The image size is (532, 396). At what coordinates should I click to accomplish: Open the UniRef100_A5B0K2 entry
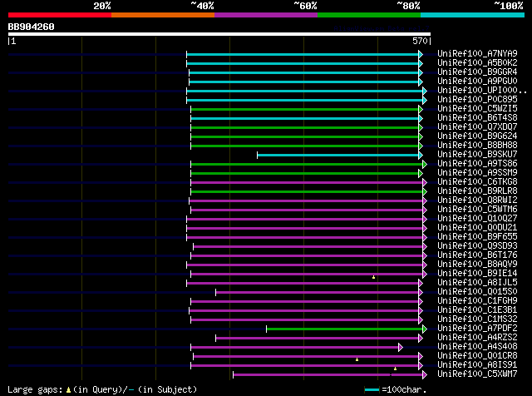pyautogui.click(x=477, y=63)
